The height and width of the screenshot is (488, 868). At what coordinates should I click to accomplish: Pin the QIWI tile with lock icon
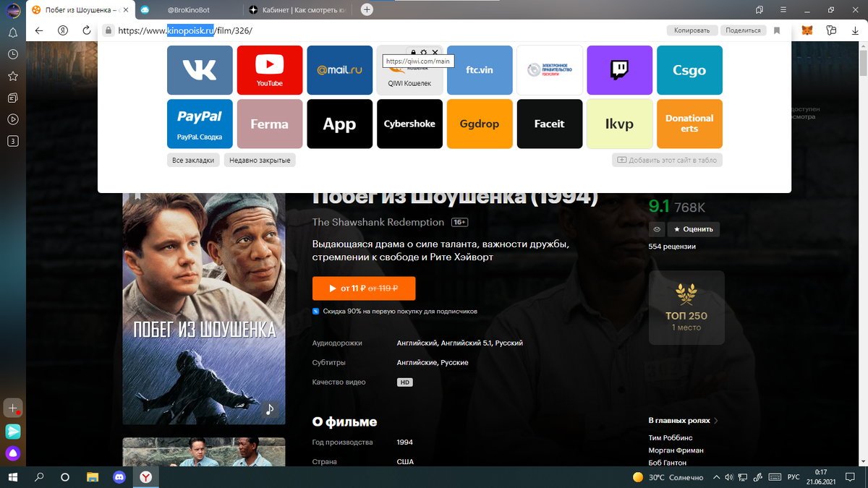coord(413,53)
